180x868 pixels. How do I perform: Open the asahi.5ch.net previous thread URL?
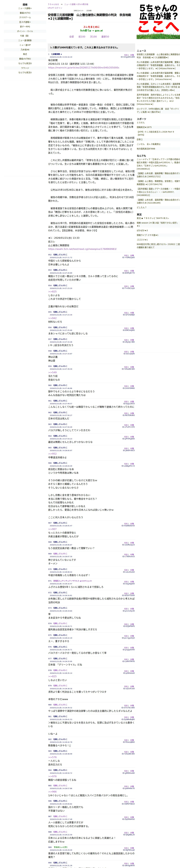(x=82, y=249)
